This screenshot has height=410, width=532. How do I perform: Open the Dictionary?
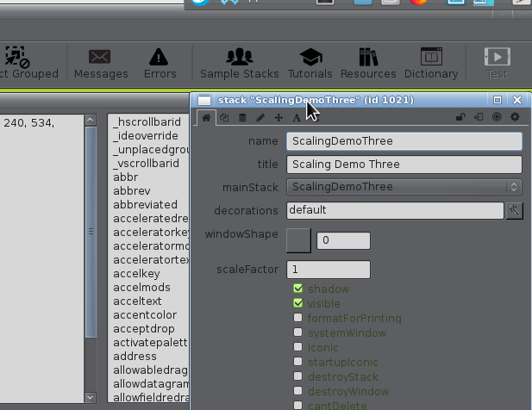click(x=431, y=64)
